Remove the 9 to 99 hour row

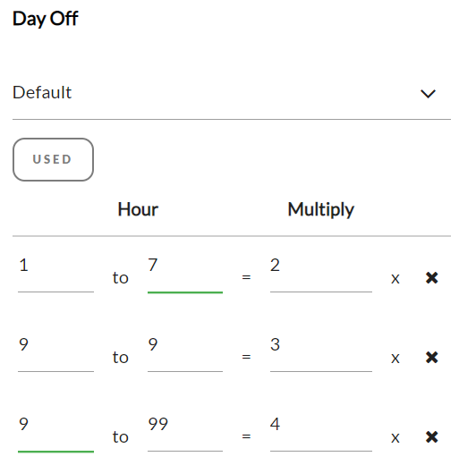click(431, 436)
